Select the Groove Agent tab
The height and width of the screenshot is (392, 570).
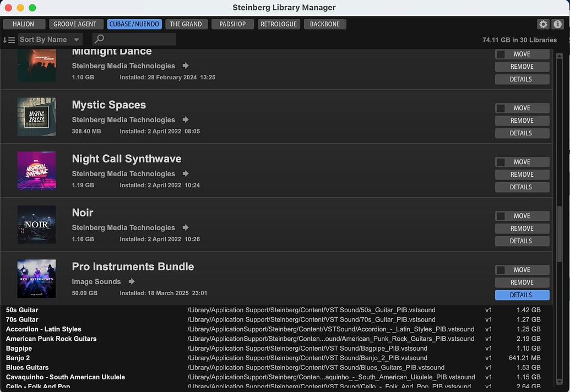pos(75,24)
